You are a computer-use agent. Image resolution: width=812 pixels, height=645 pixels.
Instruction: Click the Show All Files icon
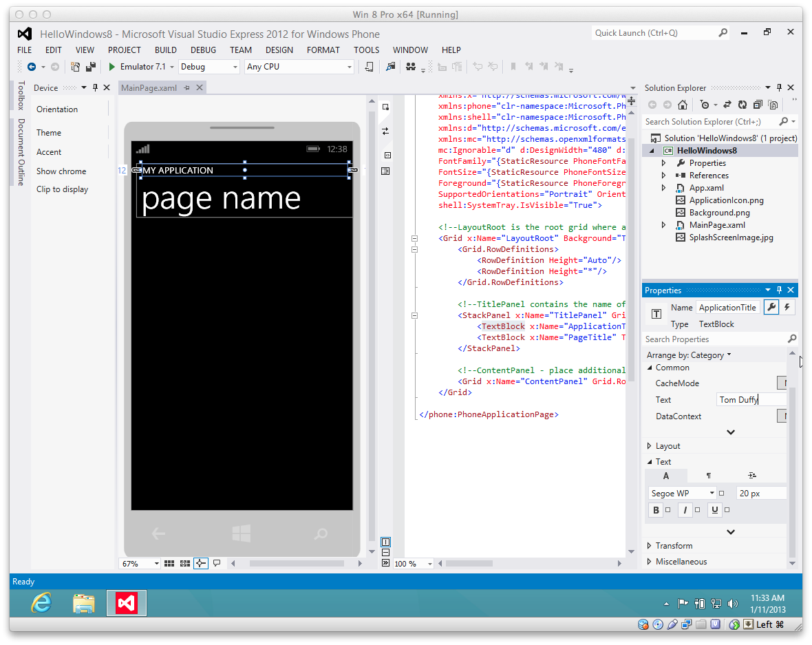coord(773,105)
